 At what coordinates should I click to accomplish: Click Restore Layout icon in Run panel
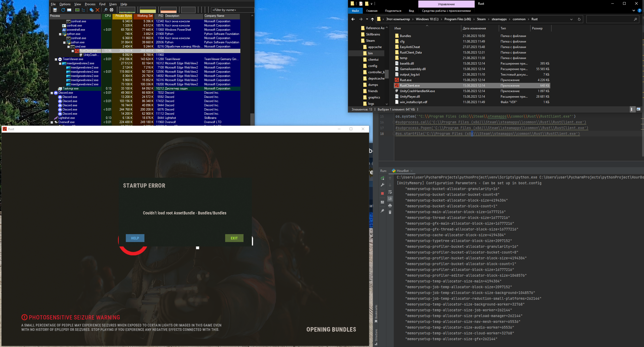pyautogui.click(x=382, y=202)
